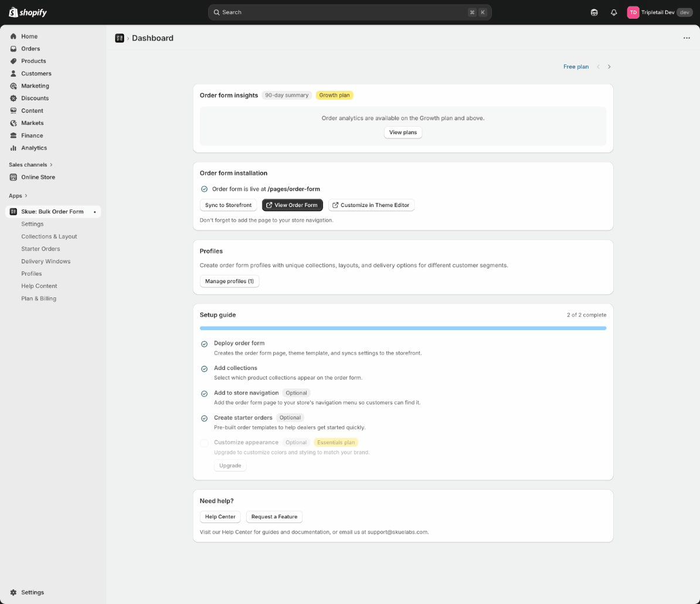
Task: Click the next plan arrow beside Free plan
Action: coord(609,66)
